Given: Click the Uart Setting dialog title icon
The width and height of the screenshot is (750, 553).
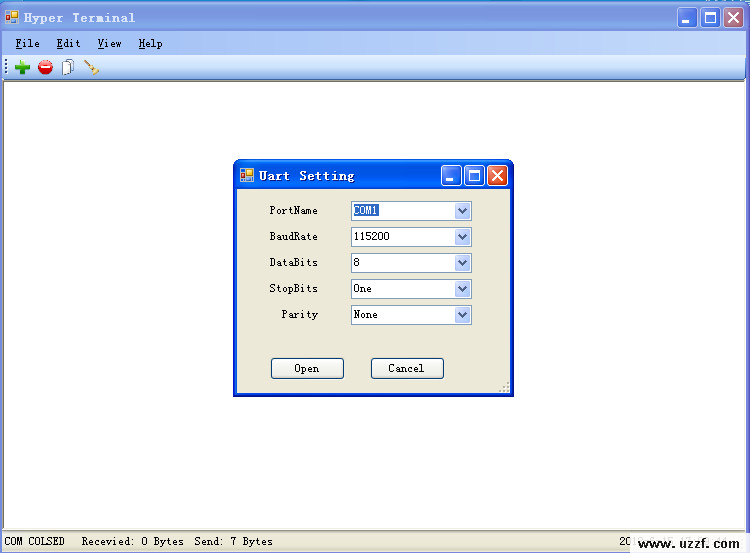Looking at the screenshot, I should [247, 175].
